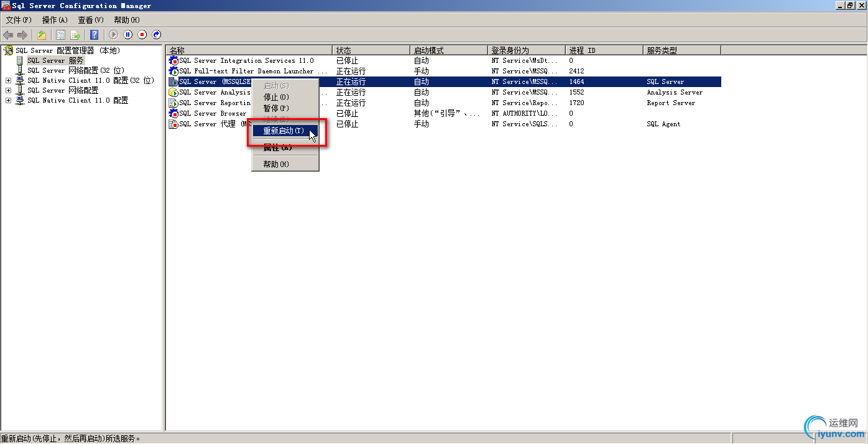Select SQL Full-text Filter Daemon Launcher row
The width and height of the screenshot is (868, 444).
444,72
